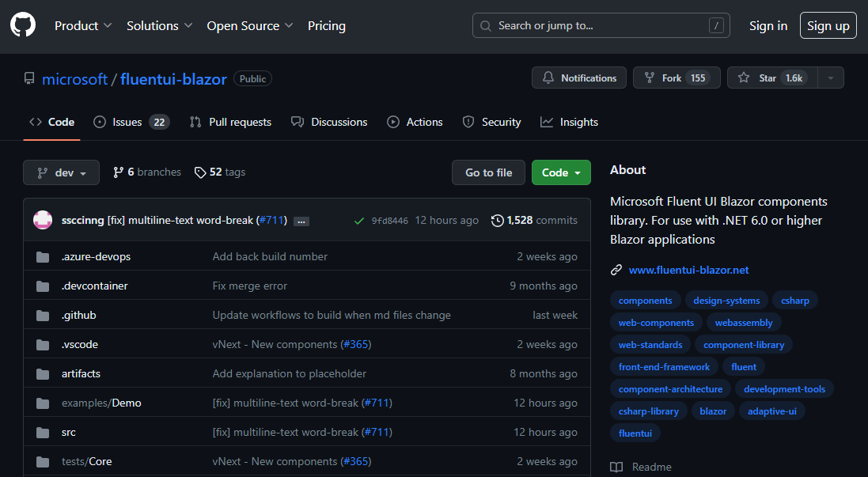The image size is (868, 477).
Task: Open ssccinng author name link
Action: coord(82,220)
